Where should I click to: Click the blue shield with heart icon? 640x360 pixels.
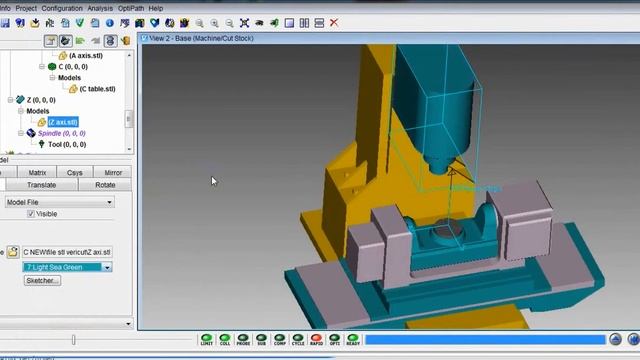[155, 23]
